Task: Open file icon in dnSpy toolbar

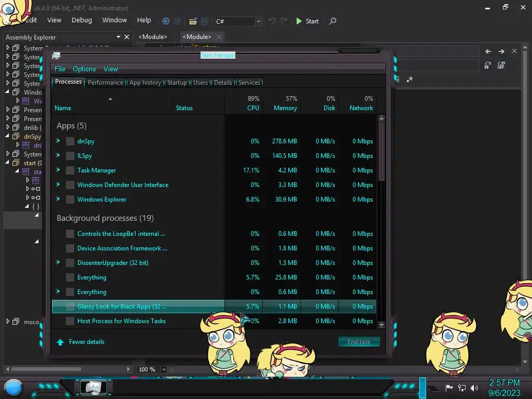Action: [193, 21]
